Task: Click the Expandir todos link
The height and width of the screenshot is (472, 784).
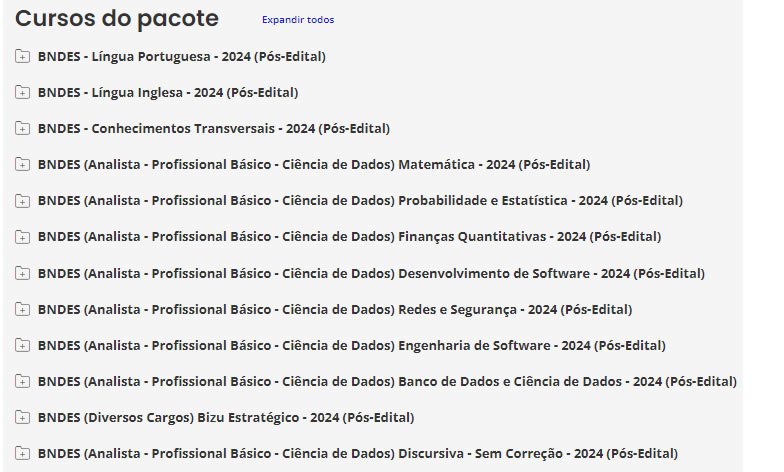Action: [x=298, y=20]
